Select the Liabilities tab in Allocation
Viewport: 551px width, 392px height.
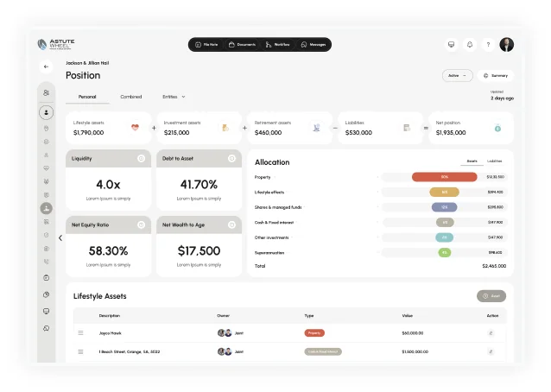click(494, 161)
